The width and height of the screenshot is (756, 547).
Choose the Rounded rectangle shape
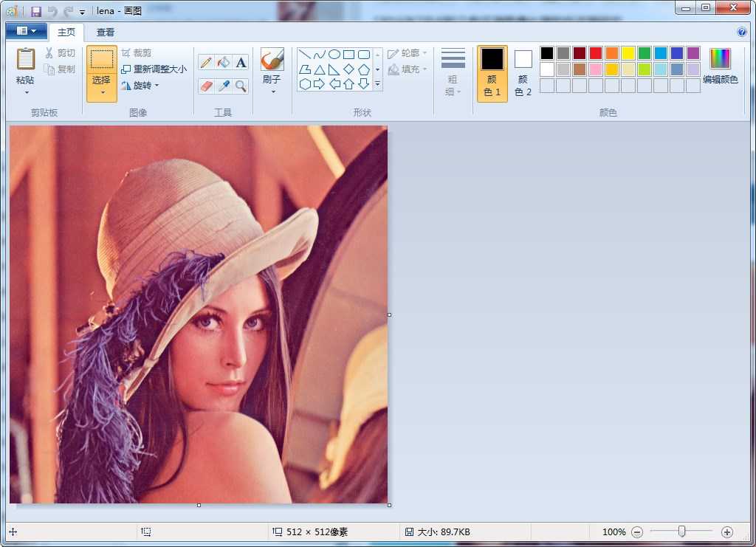[x=364, y=54]
